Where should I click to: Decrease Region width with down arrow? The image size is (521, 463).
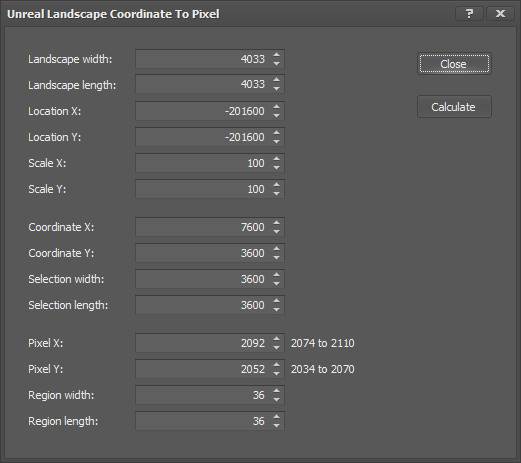tap(276, 399)
